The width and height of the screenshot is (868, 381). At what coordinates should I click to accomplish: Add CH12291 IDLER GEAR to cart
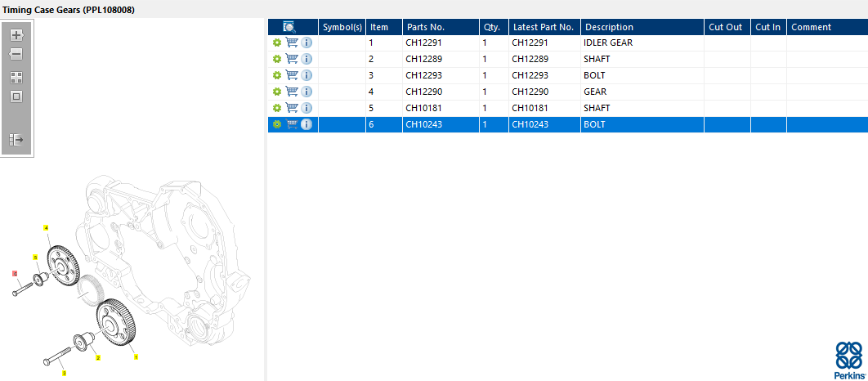coord(292,43)
